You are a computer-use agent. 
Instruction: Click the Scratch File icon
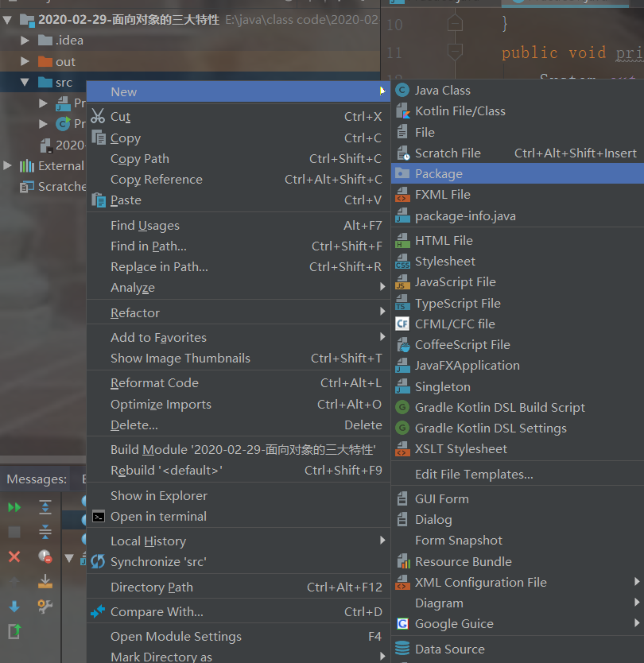pyautogui.click(x=403, y=153)
